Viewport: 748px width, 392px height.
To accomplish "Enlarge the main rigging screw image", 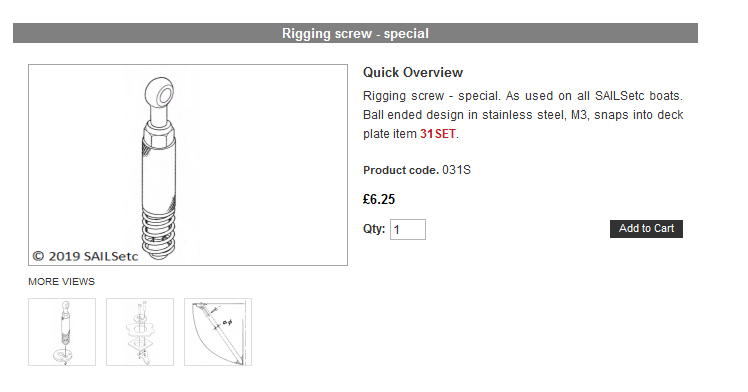I will coord(188,165).
